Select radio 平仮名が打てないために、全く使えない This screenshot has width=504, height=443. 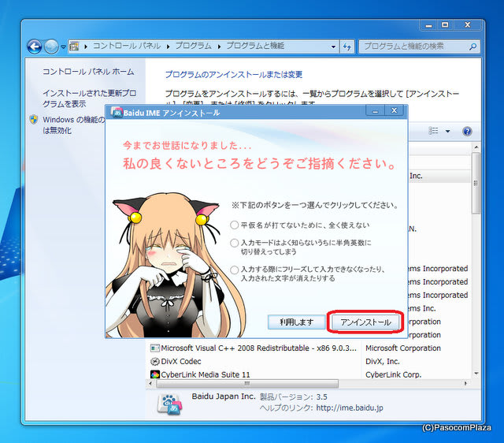pos(235,225)
